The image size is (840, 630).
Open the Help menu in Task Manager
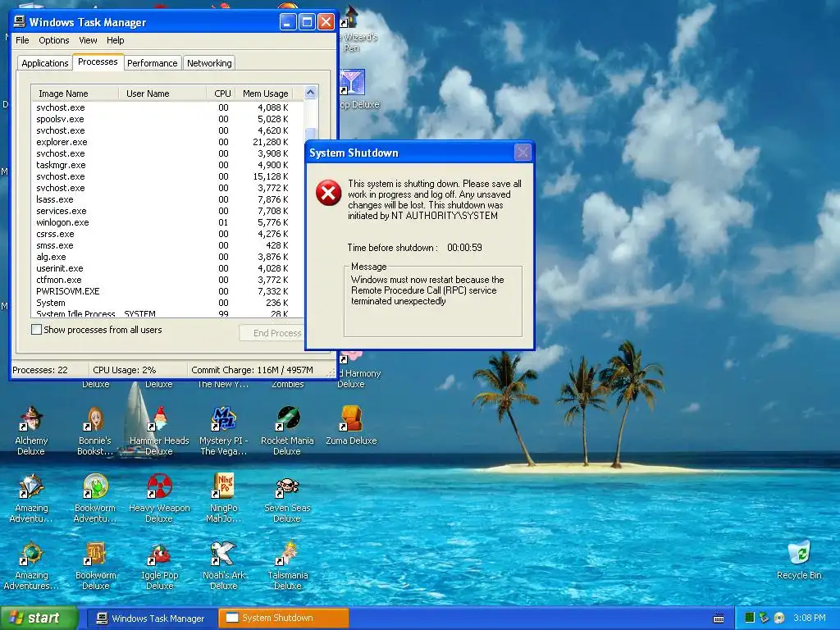tap(115, 40)
